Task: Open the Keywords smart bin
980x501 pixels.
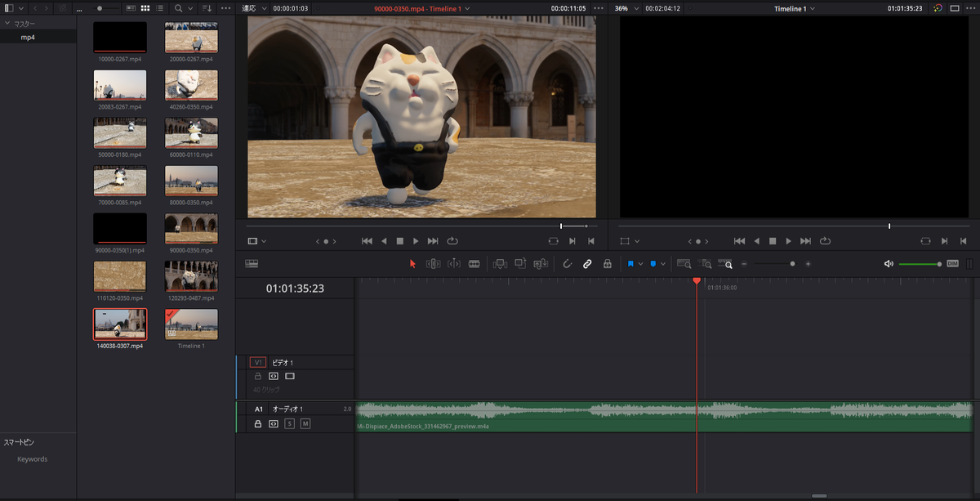Action: click(33, 459)
